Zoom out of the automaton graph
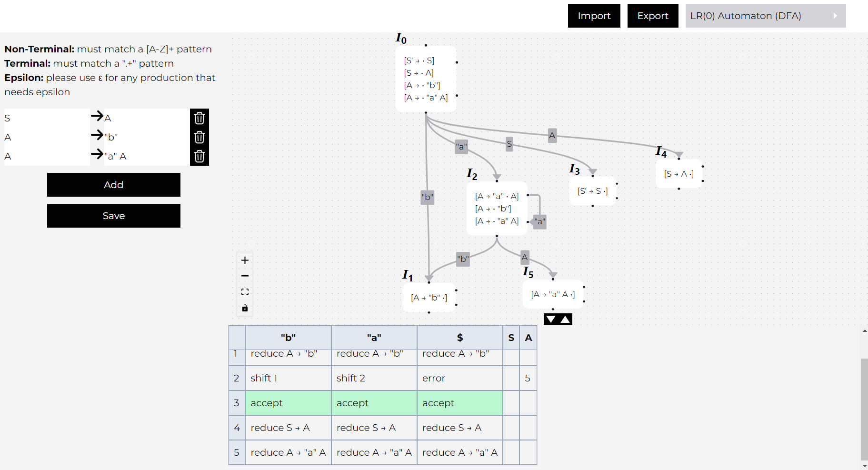Screen dimensions: 868x470 click(x=245, y=276)
